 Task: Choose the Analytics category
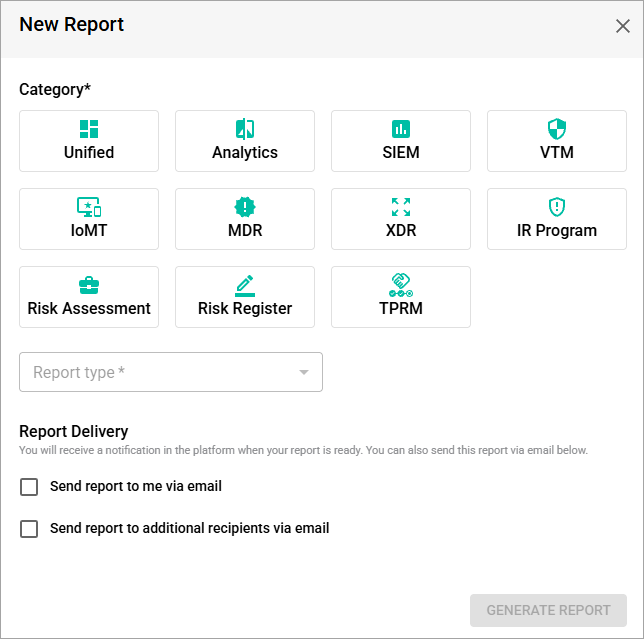245,141
